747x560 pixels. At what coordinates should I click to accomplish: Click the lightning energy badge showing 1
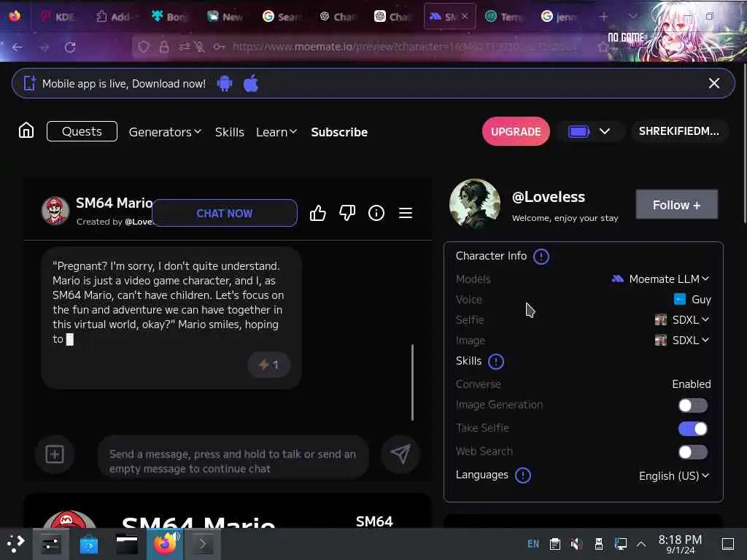268,365
